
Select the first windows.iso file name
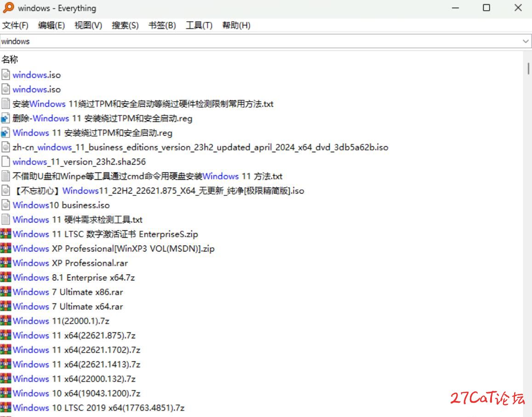pyautogui.click(x=37, y=74)
